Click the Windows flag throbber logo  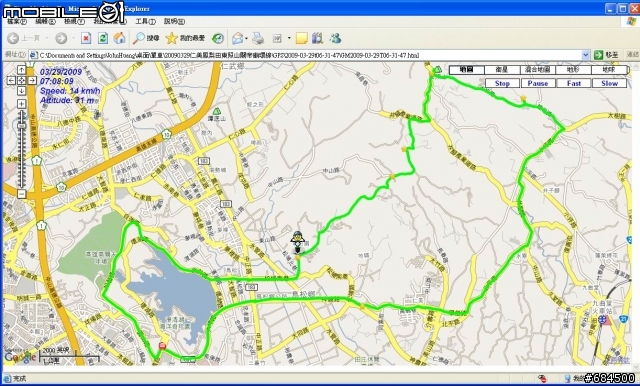(631, 22)
